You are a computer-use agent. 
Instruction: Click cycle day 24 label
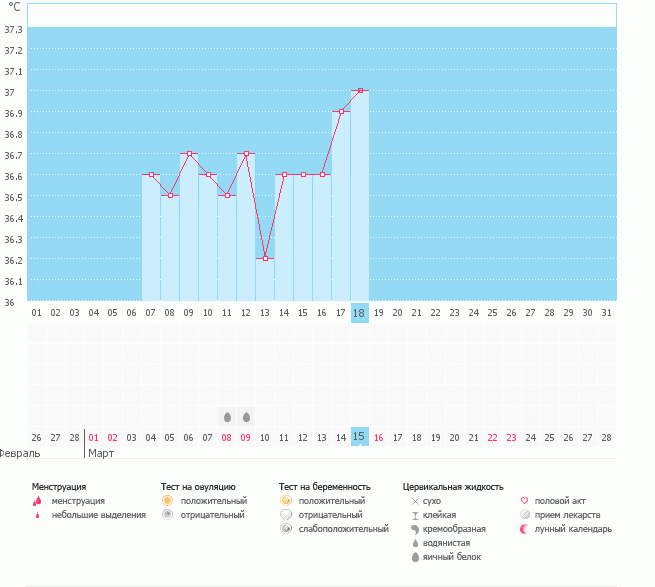point(473,313)
